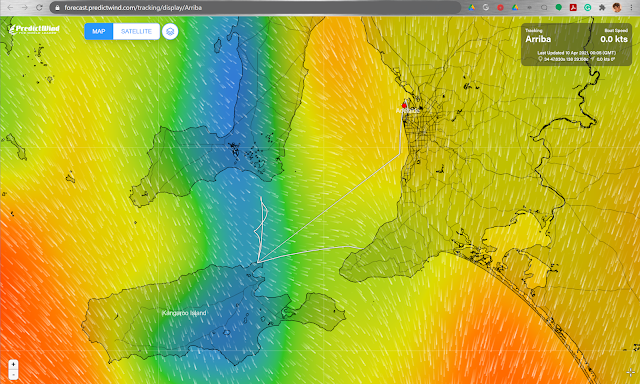Open the Chrome three-dot menu
Screen dimensions: 640x384
[631, 7]
